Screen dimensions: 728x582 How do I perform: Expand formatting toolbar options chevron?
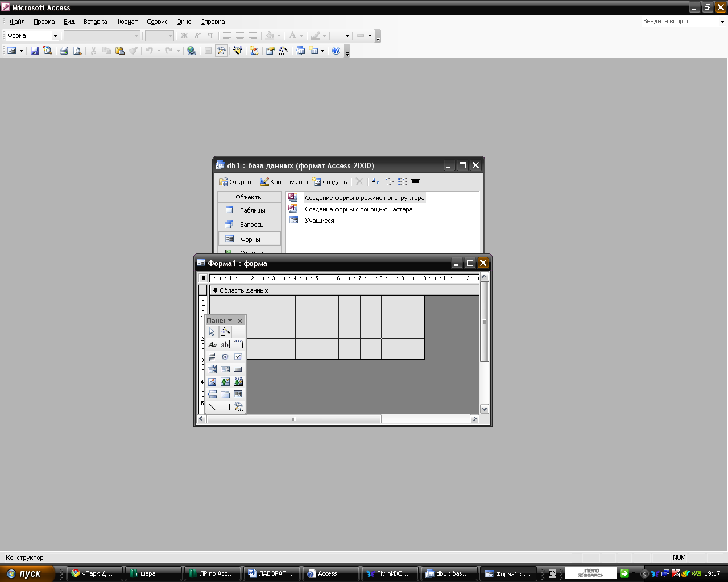point(378,37)
